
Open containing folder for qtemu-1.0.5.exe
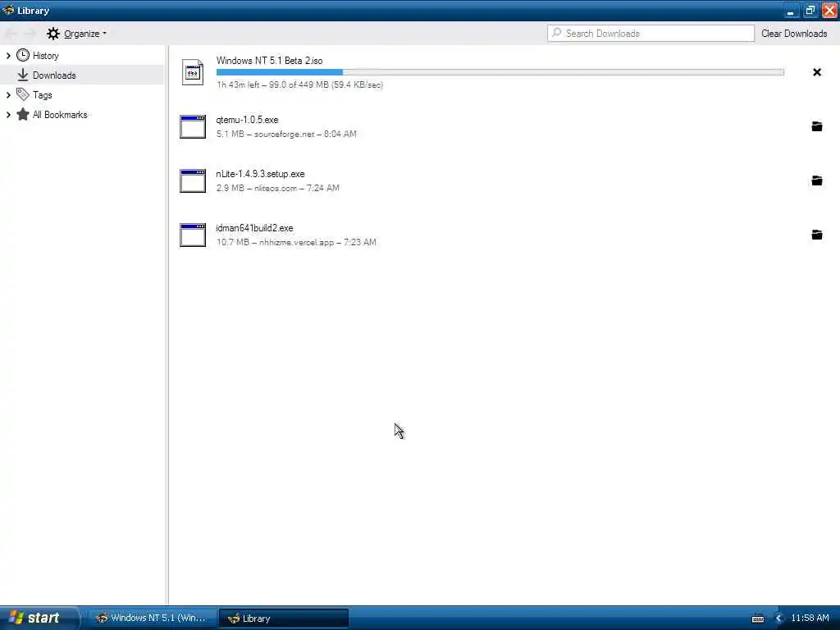[x=816, y=126]
